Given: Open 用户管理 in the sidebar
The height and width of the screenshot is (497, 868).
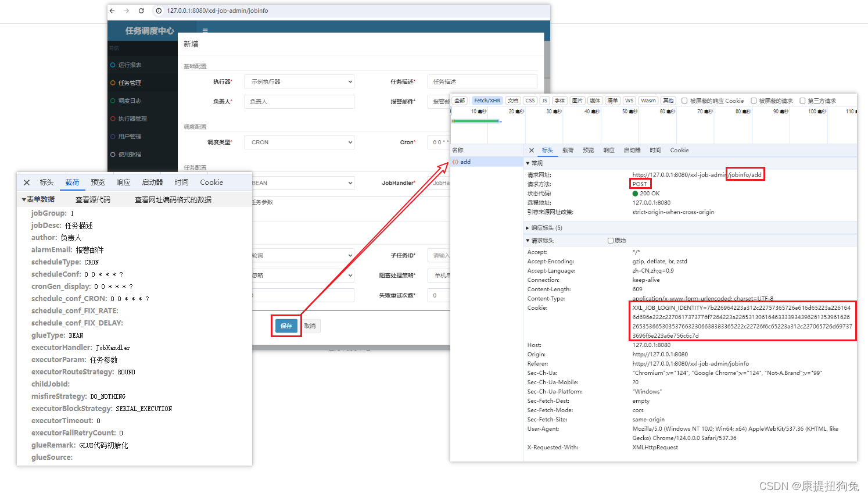Looking at the screenshot, I should 130,137.
